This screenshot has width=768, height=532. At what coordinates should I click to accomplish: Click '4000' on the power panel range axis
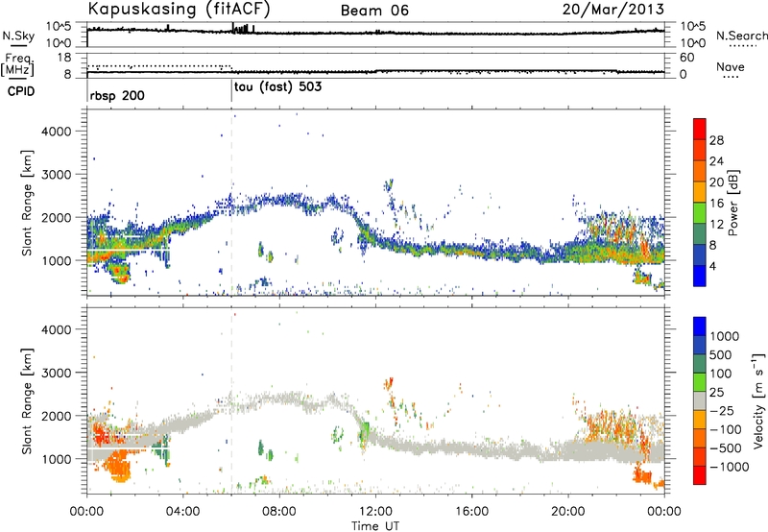click(56, 132)
